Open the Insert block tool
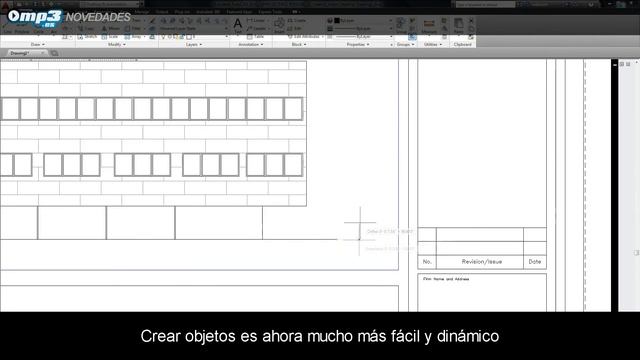 tap(279, 25)
